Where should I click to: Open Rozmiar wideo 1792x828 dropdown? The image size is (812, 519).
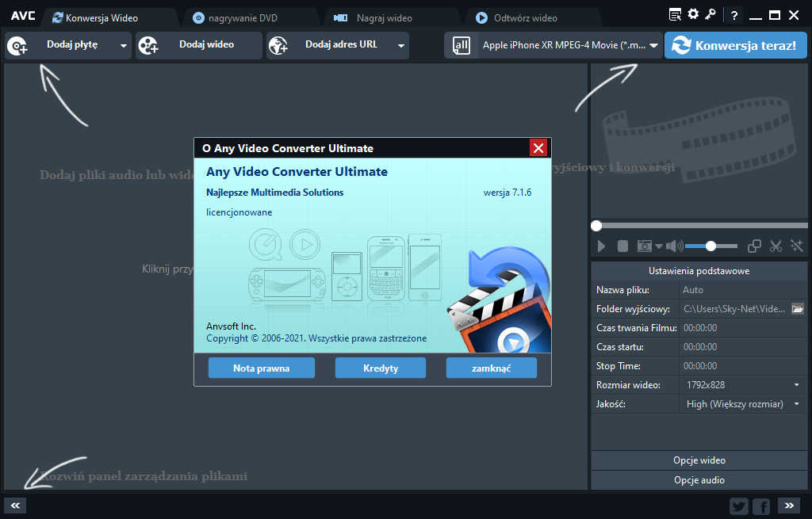point(743,384)
